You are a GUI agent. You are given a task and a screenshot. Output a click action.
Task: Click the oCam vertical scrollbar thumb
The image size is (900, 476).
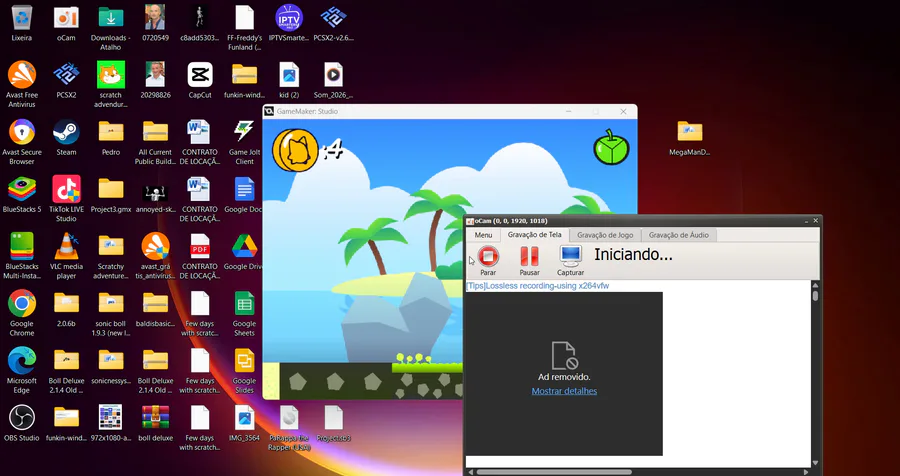[815, 296]
